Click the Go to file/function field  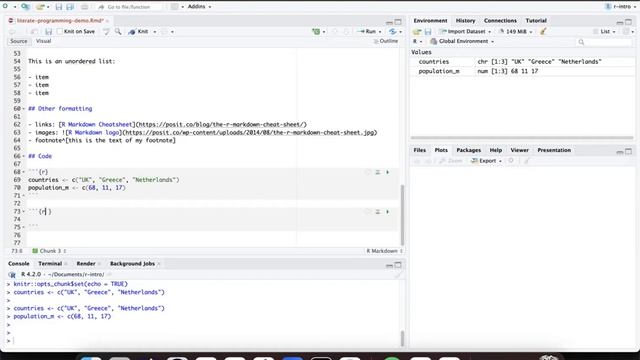click(x=129, y=7)
